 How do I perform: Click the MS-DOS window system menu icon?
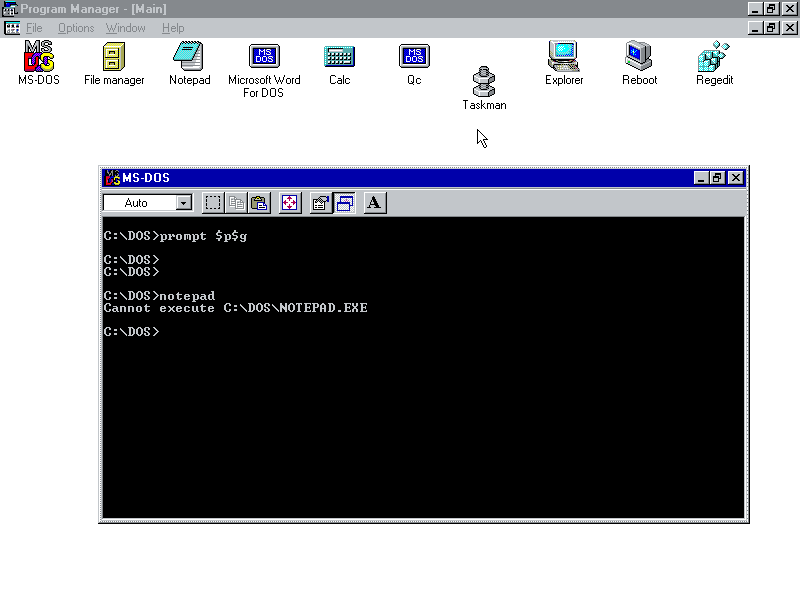112,178
